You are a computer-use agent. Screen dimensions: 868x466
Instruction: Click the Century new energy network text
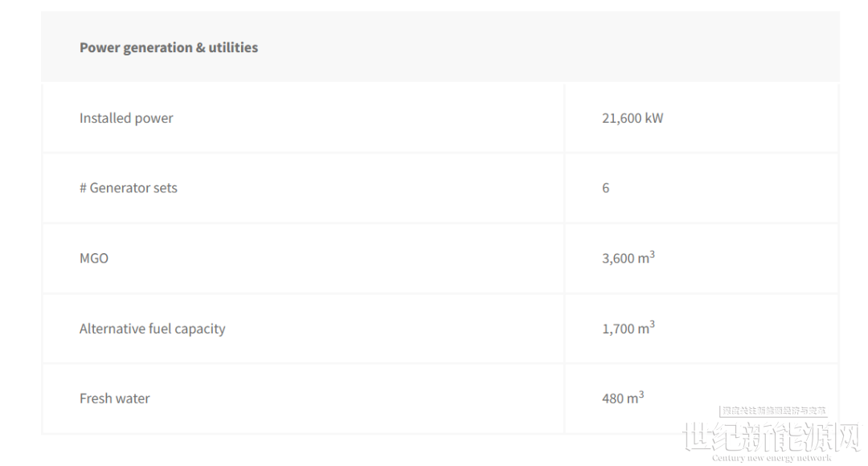[x=772, y=458]
